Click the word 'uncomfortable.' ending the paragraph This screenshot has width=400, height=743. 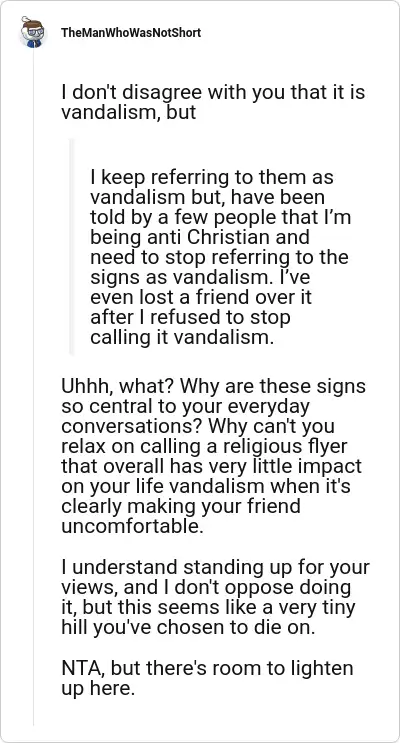pos(132,526)
